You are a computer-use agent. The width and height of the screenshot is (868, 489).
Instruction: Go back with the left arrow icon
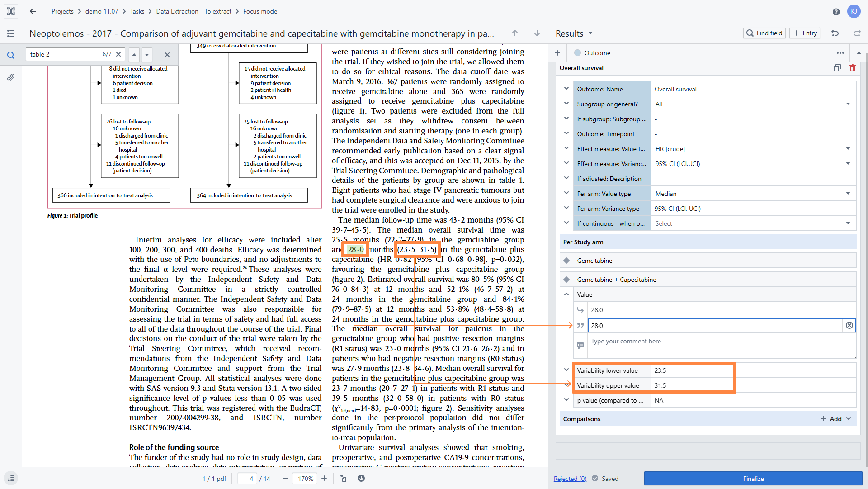(33, 11)
